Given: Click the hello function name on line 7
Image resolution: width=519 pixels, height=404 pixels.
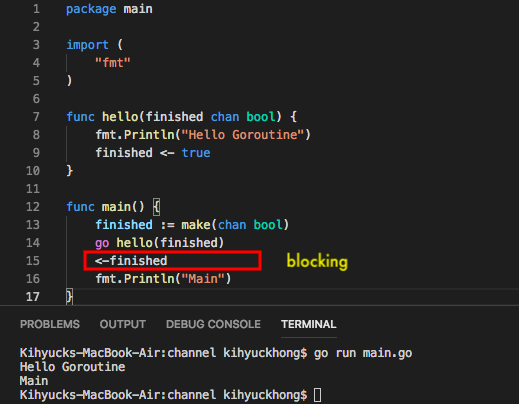Looking at the screenshot, I should pyautogui.click(x=120, y=117).
